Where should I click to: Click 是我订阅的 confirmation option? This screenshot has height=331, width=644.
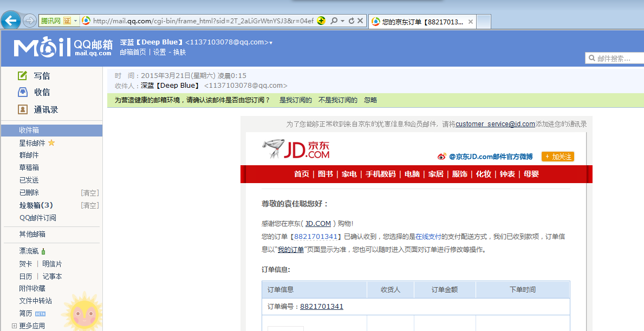[x=296, y=100]
